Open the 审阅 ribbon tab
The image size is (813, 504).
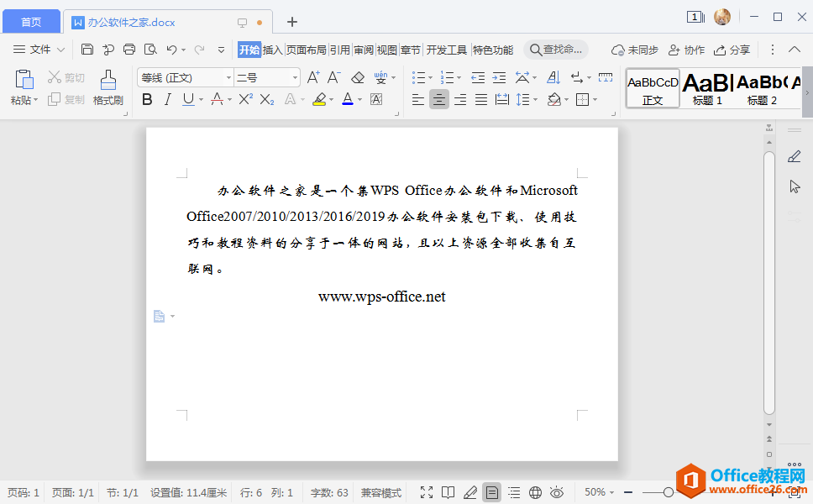[364, 50]
